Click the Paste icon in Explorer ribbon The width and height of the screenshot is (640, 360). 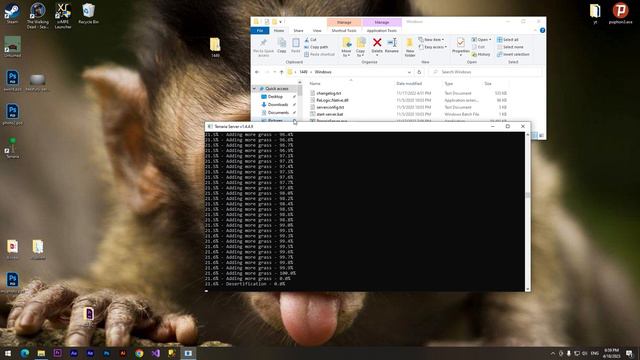296,45
